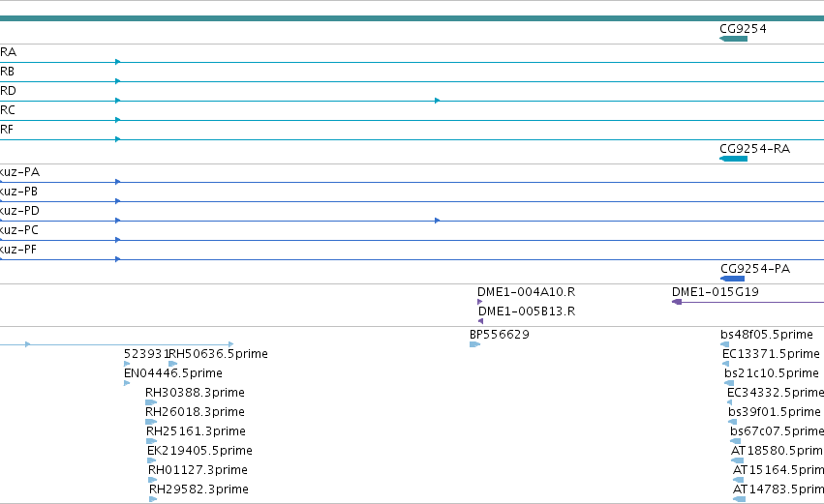Click the RH50636.5prime EST label
The image size is (824, 504).
[x=218, y=354]
